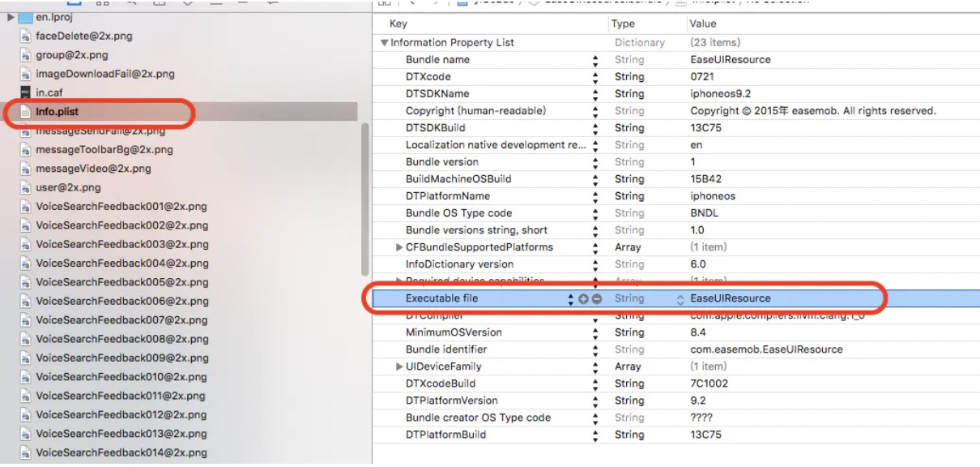980x467 pixels.
Task: Click the DTXcode value 0721
Action: tap(701, 77)
